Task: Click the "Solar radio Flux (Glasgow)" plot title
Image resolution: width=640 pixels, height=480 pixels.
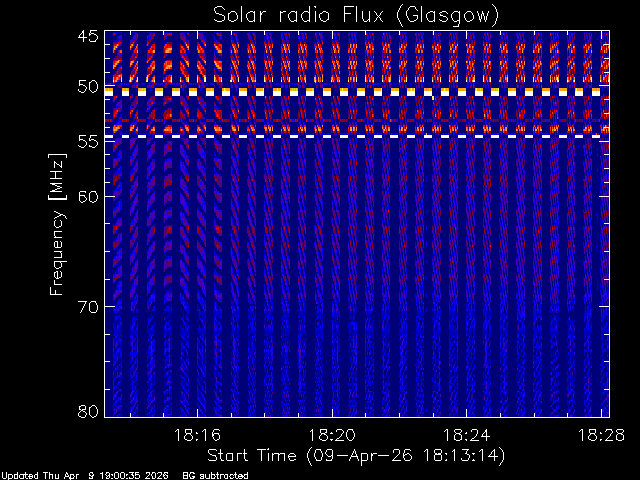Action: (x=356, y=14)
